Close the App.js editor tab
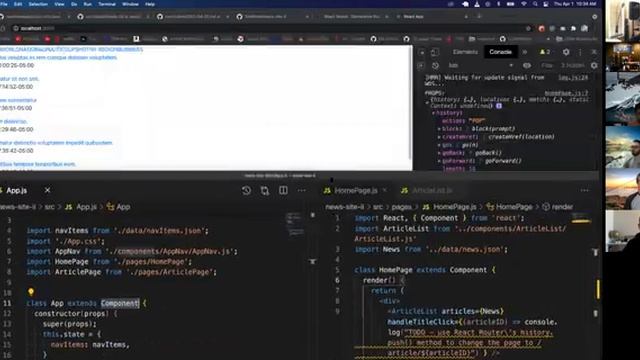The width and height of the screenshot is (640, 360). (47, 190)
